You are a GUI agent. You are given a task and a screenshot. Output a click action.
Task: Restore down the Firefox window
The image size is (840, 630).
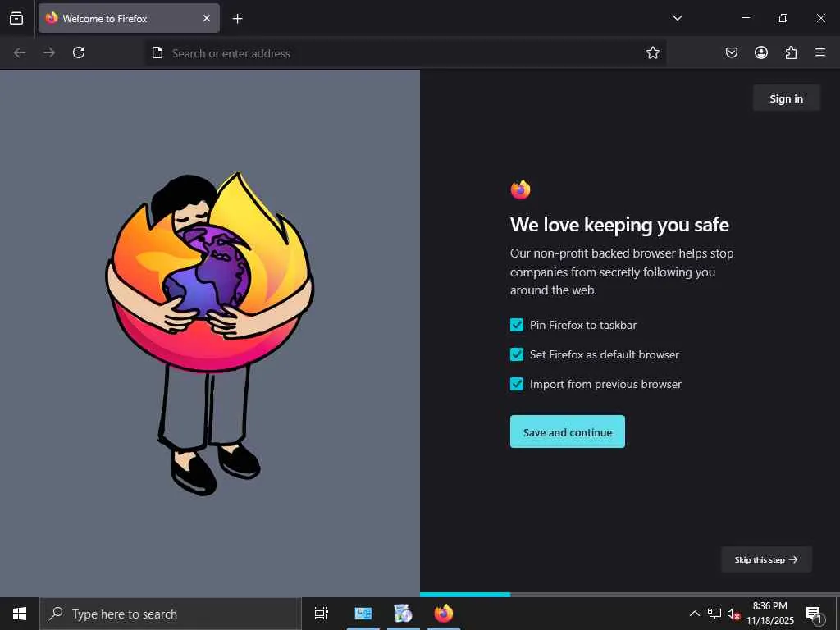pyautogui.click(x=783, y=18)
